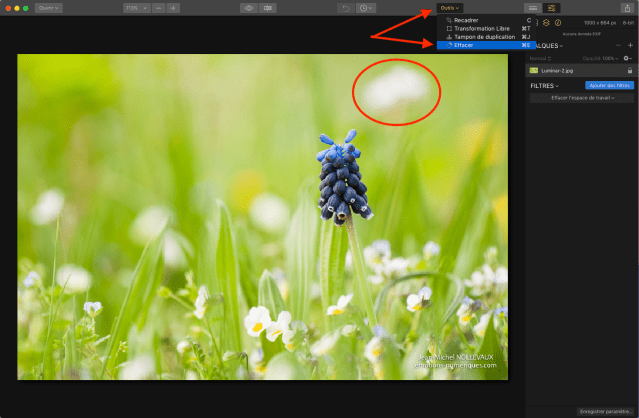Zoom in with the plus button
This screenshot has width=639, height=418.
tap(173, 8)
